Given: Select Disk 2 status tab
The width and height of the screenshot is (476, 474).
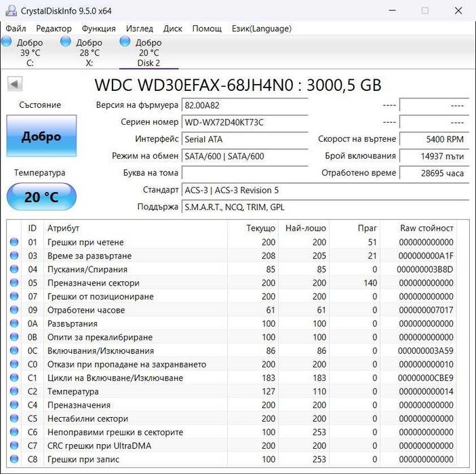Looking at the screenshot, I should point(148,52).
